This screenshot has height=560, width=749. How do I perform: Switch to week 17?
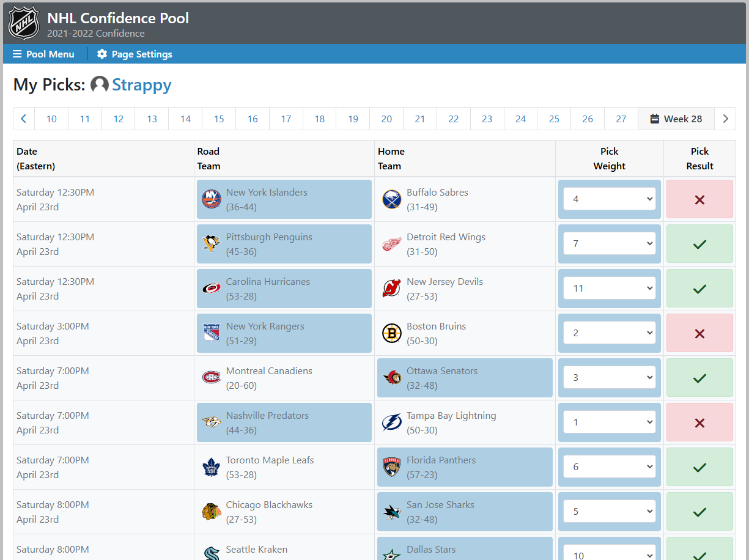(286, 119)
